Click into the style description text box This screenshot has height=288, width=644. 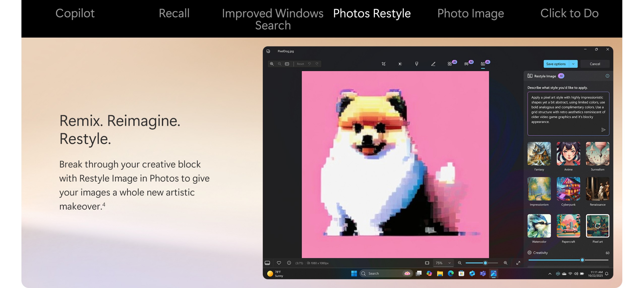568,113
